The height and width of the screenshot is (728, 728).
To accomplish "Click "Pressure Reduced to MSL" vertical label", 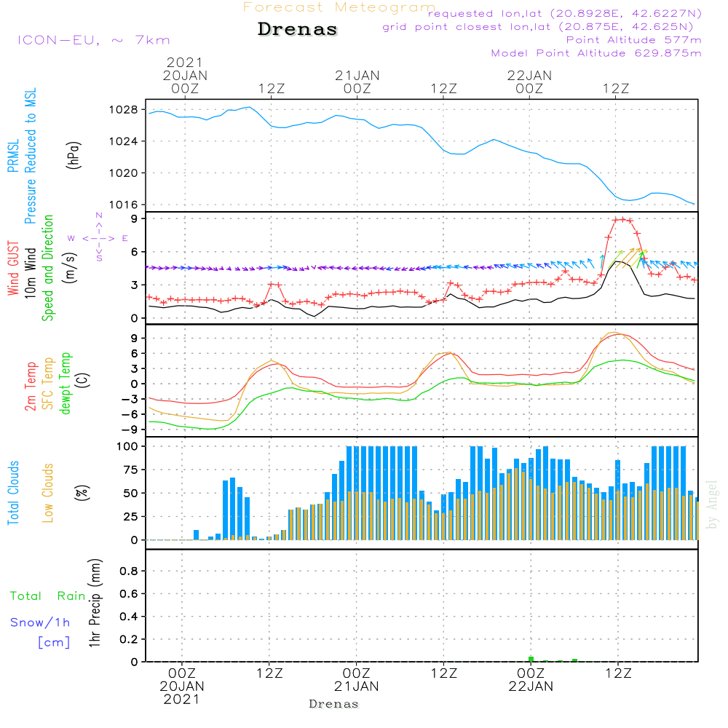I will click(30, 156).
